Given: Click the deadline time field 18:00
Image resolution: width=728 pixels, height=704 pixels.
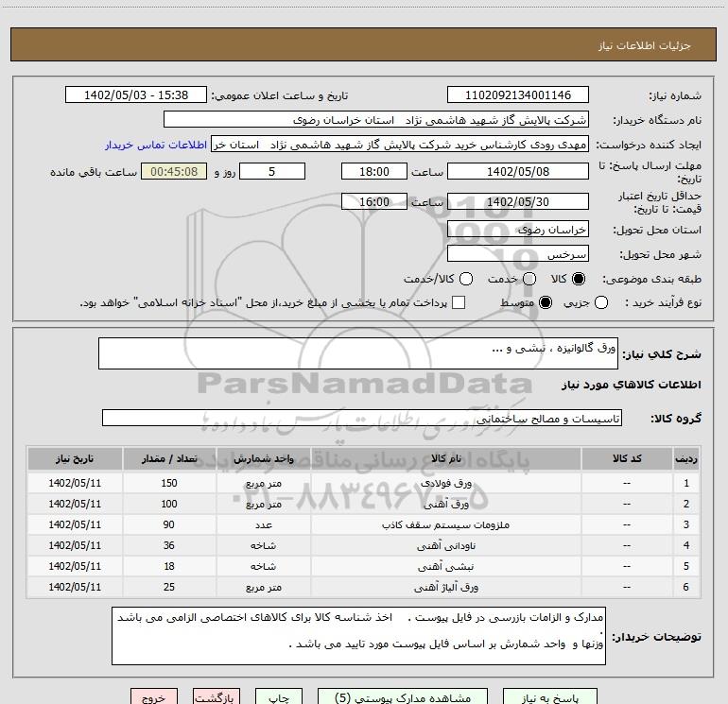Looking at the screenshot, I should (374, 171).
